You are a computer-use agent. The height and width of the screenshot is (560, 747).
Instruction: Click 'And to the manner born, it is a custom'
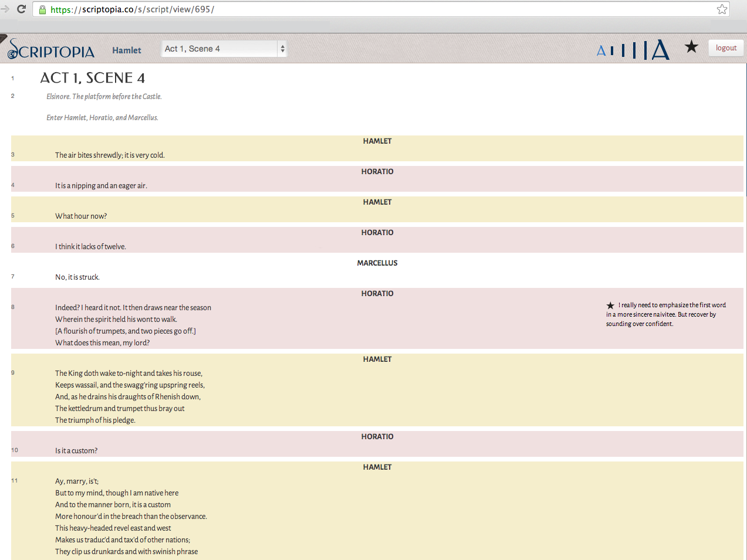click(x=113, y=505)
